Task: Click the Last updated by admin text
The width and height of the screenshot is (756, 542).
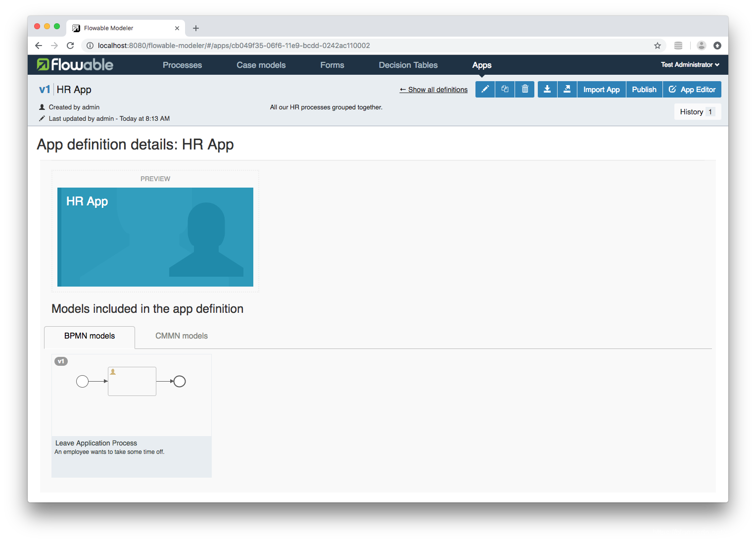Action: [109, 118]
